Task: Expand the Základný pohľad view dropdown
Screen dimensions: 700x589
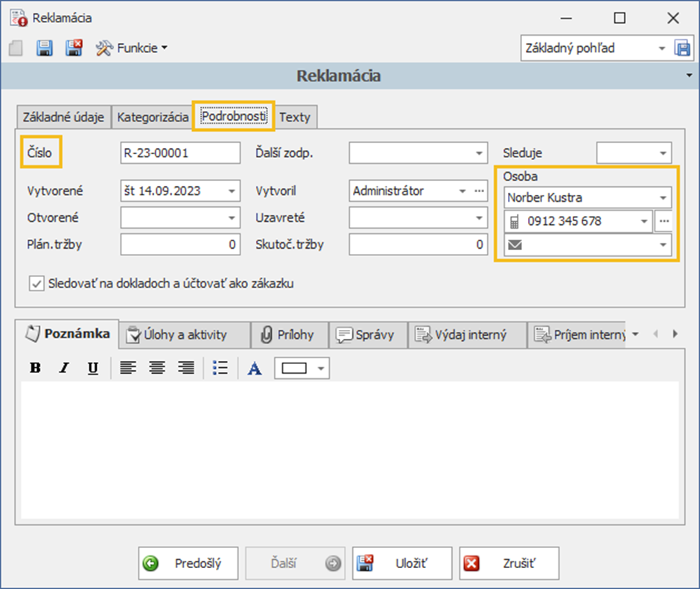Action: (x=661, y=48)
